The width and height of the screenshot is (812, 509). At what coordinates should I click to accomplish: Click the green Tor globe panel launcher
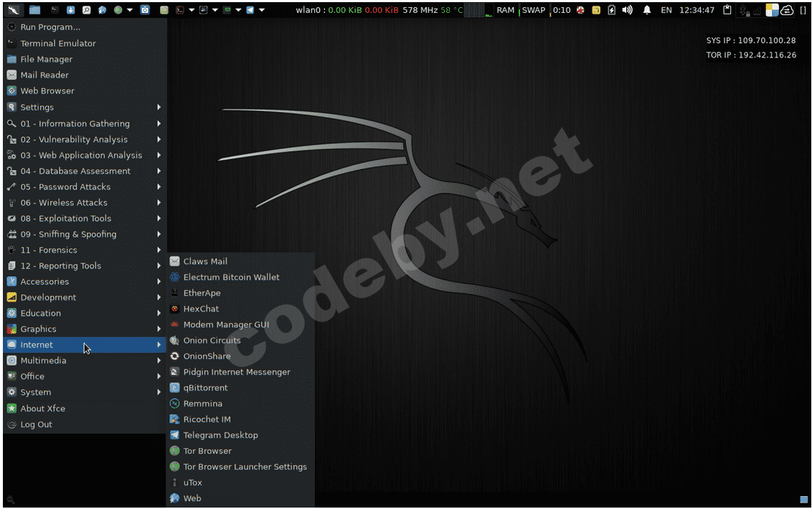point(118,10)
